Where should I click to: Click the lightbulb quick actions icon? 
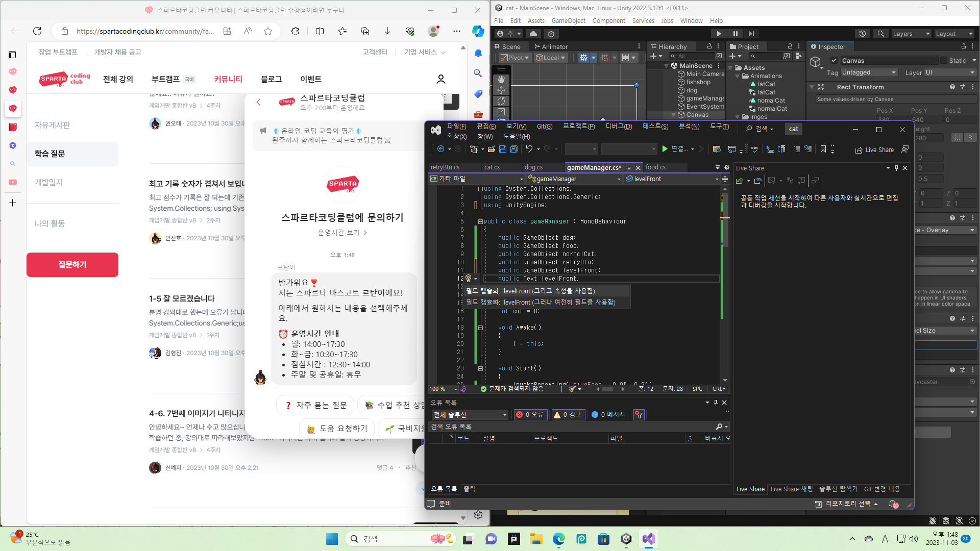[468, 279]
